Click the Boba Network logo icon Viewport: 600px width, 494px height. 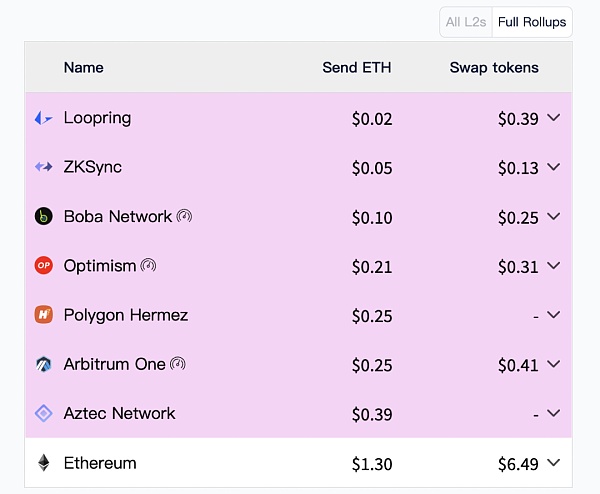43,216
